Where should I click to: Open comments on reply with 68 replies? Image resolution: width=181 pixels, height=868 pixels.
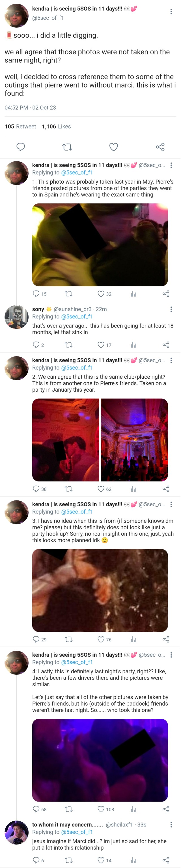pyautogui.click(x=36, y=809)
